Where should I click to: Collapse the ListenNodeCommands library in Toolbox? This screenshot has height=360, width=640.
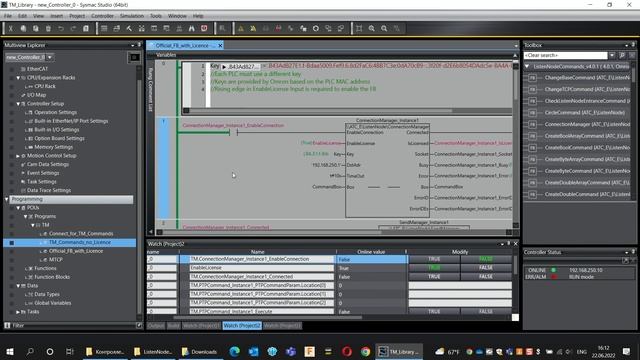[527, 66]
